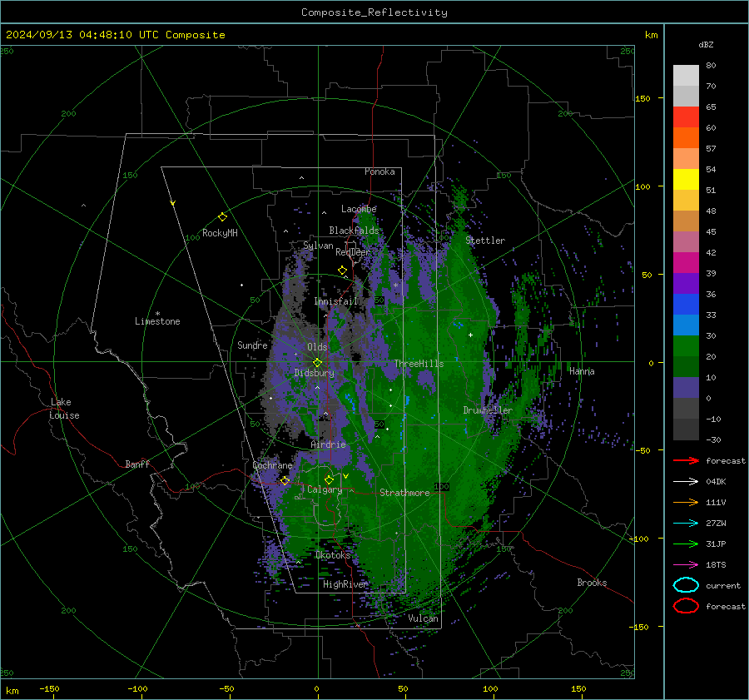Image resolution: width=749 pixels, height=700 pixels.
Task: Click the cyan current ellipse legend icon
Action: [x=686, y=585]
